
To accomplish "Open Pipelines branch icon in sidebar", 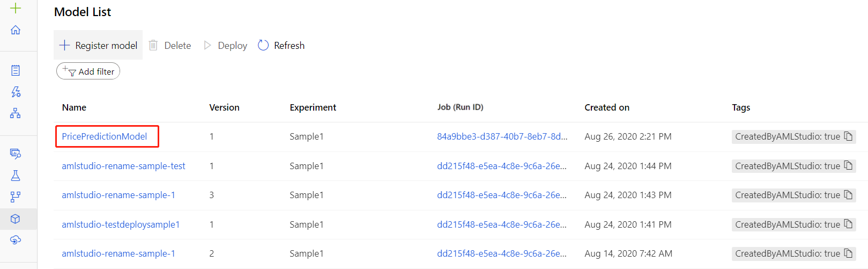I will [16, 197].
